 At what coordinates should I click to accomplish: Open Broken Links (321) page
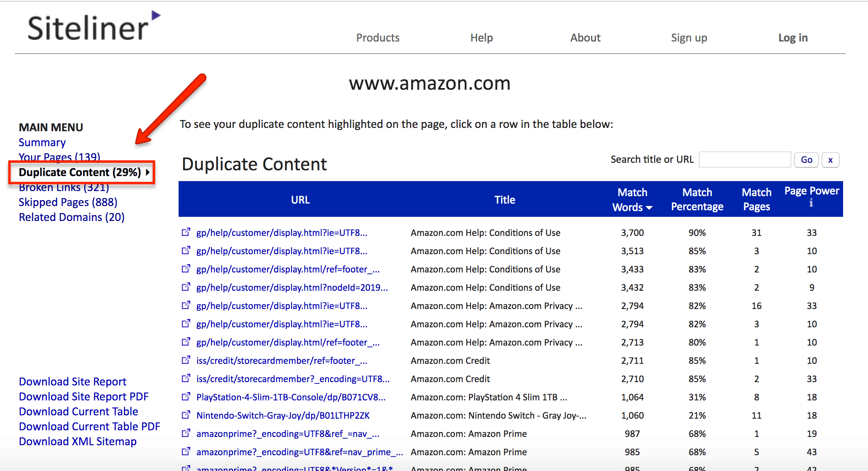click(x=64, y=188)
